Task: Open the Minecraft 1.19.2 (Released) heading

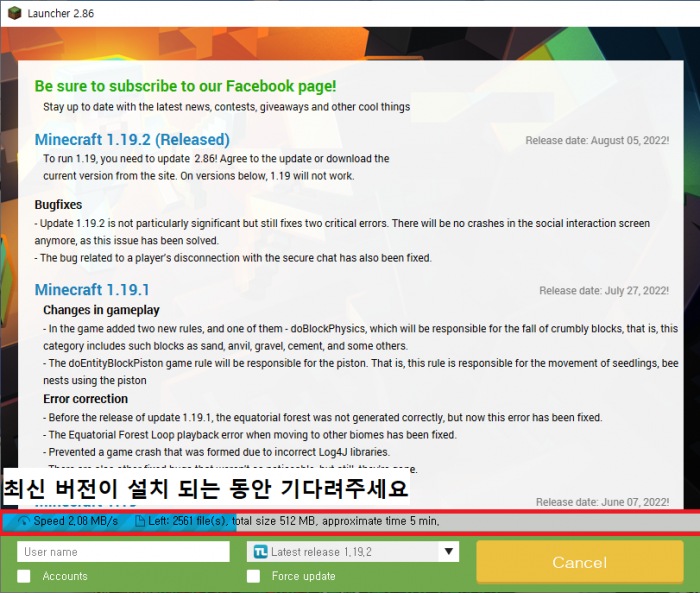Action: point(132,140)
